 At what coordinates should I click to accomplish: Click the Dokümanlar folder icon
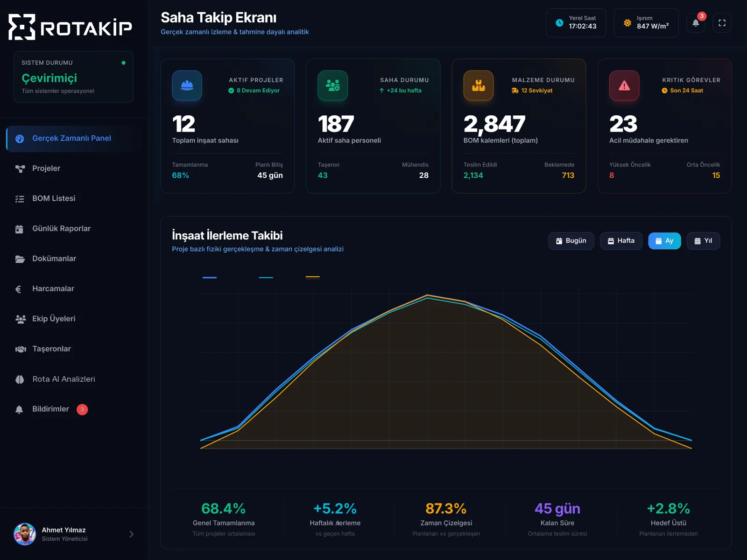pos(20,259)
